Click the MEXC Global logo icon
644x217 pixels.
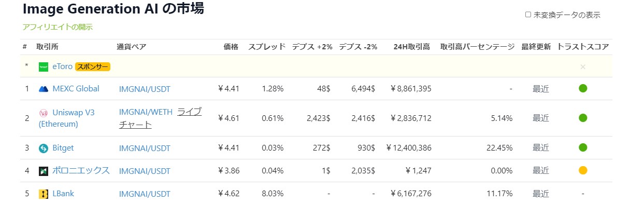click(x=44, y=89)
